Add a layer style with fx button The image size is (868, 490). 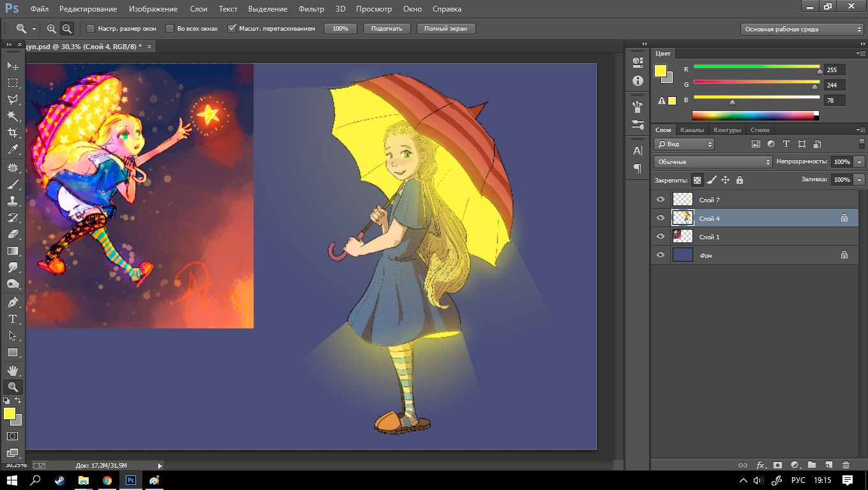coord(761,465)
